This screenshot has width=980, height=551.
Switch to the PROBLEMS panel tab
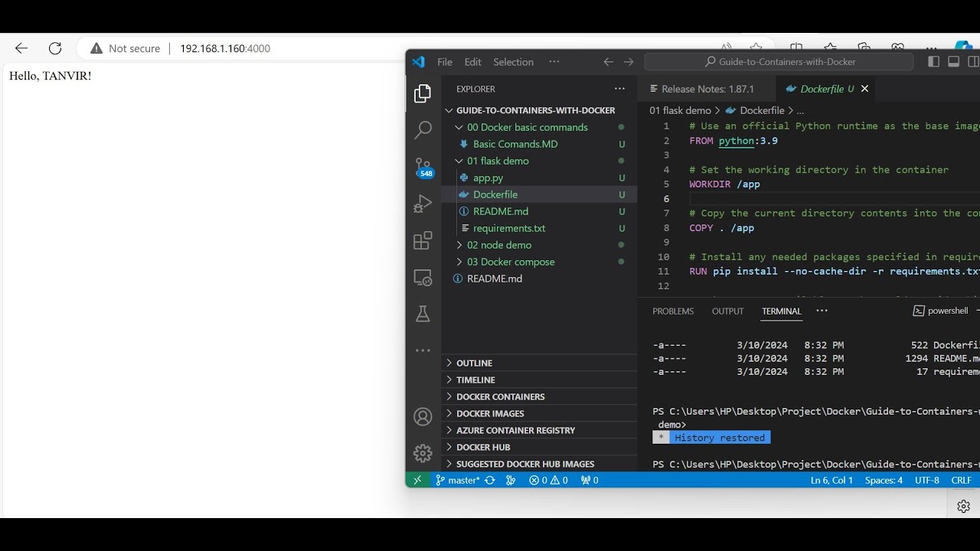(673, 311)
